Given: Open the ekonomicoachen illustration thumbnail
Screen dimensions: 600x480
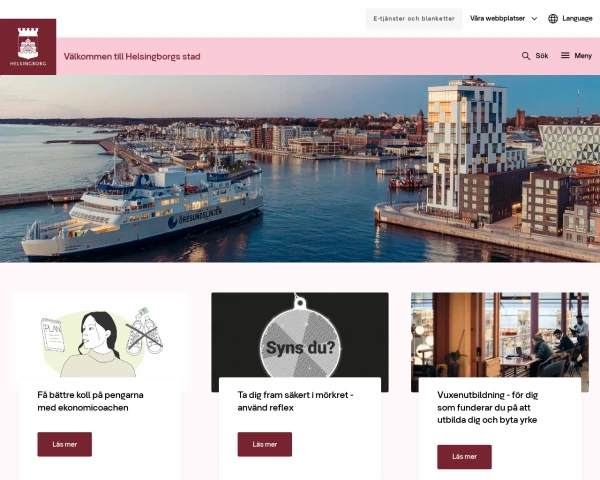Looking at the screenshot, I should pyautogui.click(x=100, y=335).
